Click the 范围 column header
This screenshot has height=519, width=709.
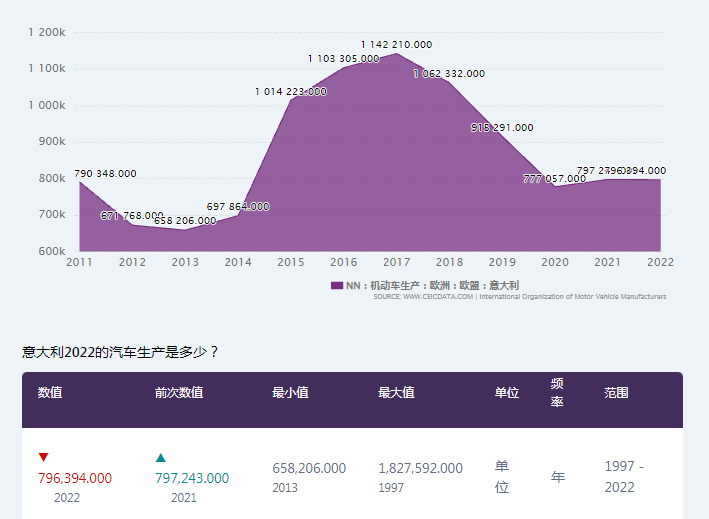coord(616,392)
